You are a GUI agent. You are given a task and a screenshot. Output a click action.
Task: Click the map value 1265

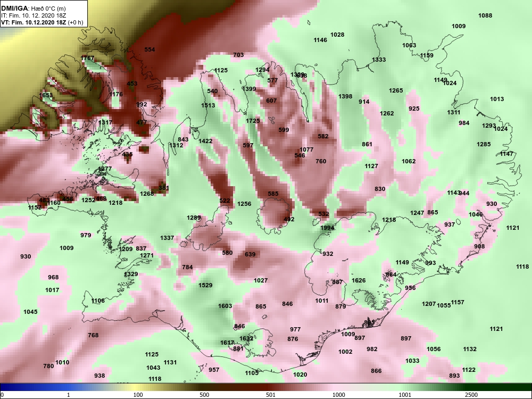point(396,90)
